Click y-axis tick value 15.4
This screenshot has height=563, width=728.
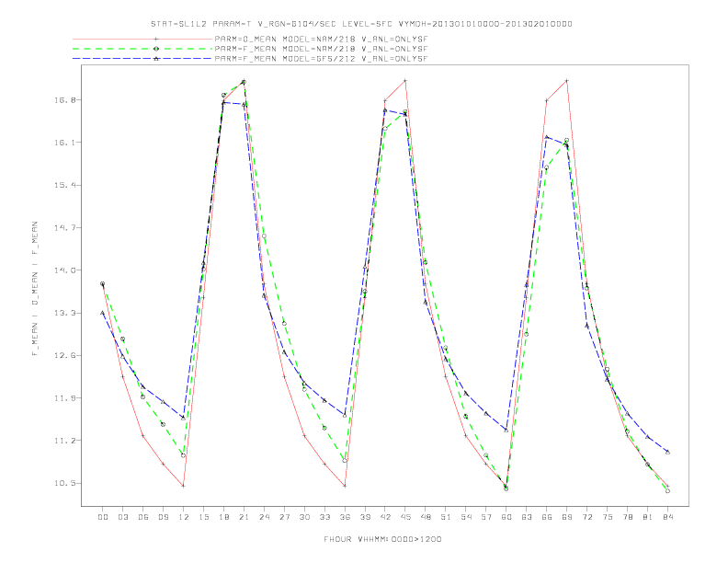point(64,185)
